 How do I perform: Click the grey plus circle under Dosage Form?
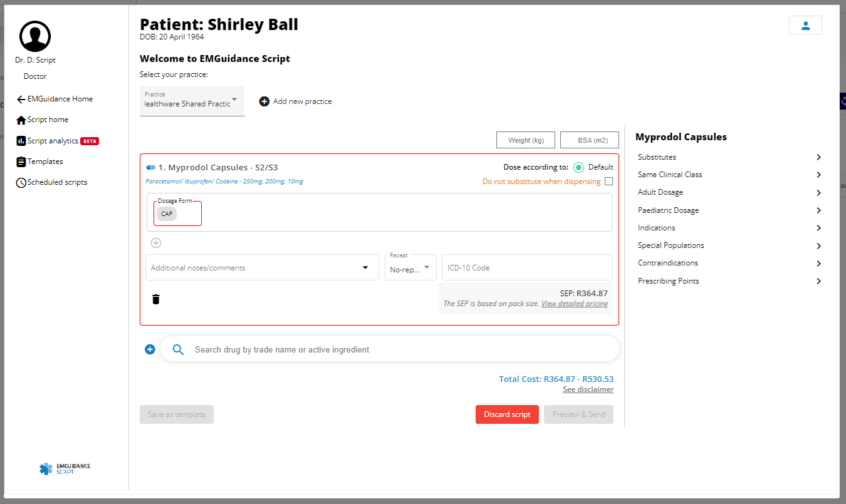click(x=156, y=243)
